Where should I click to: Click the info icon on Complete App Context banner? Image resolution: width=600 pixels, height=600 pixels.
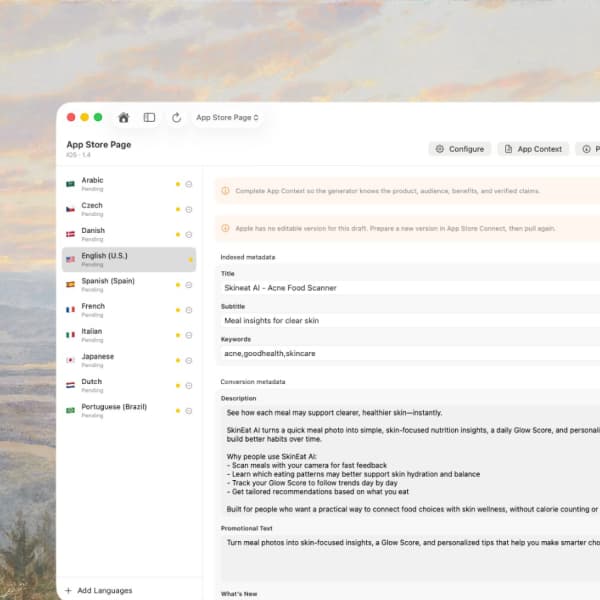225,191
